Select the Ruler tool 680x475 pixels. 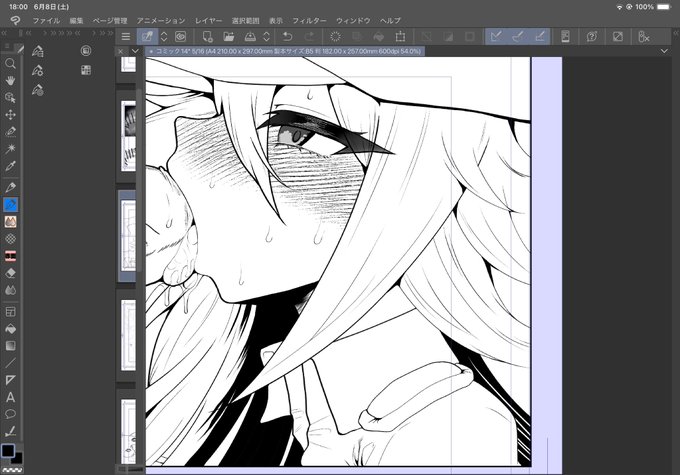pos(10,380)
